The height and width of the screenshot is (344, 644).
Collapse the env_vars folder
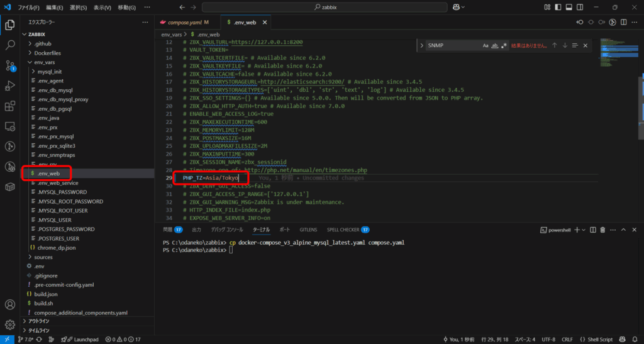point(30,62)
